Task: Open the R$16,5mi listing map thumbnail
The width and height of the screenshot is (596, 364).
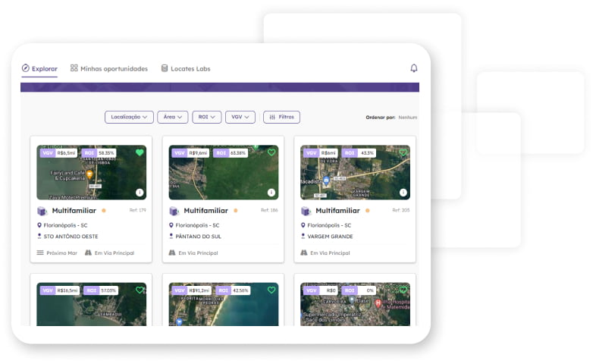Action: [91, 307]
